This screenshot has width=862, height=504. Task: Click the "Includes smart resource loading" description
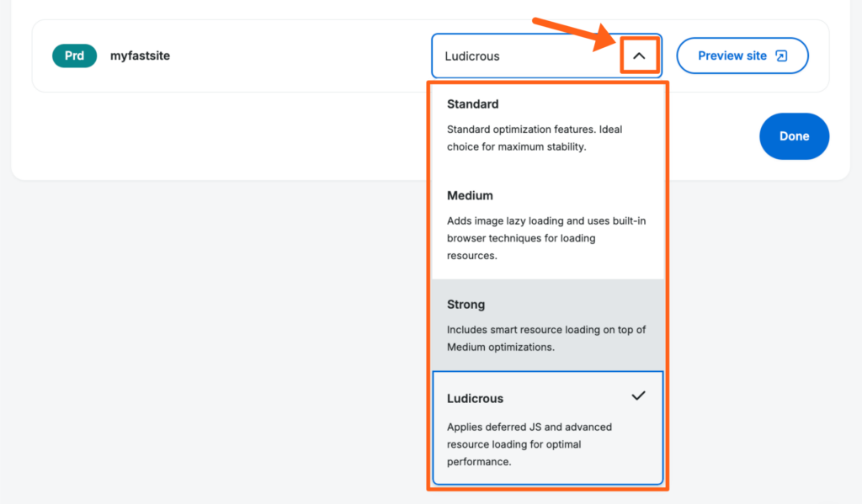(546, 338)
